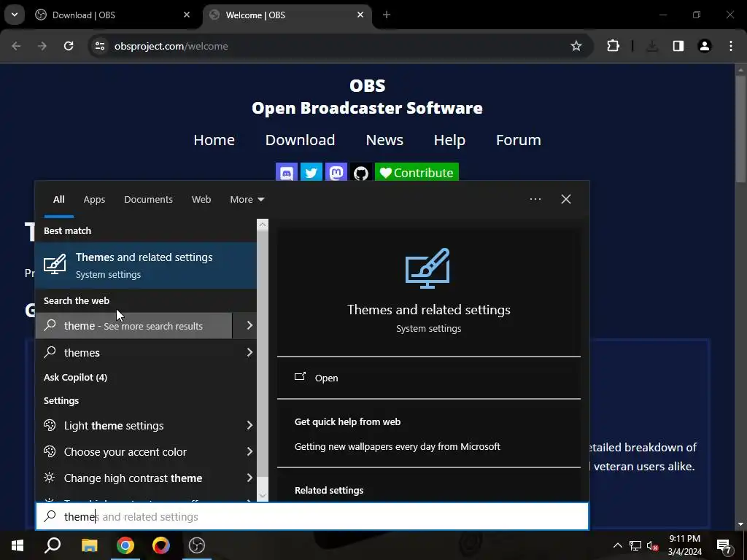Image resolution: width=747 pixels, height=560 pixels.
Task: Open search options ellipsis menu
Action: point(535,199)
